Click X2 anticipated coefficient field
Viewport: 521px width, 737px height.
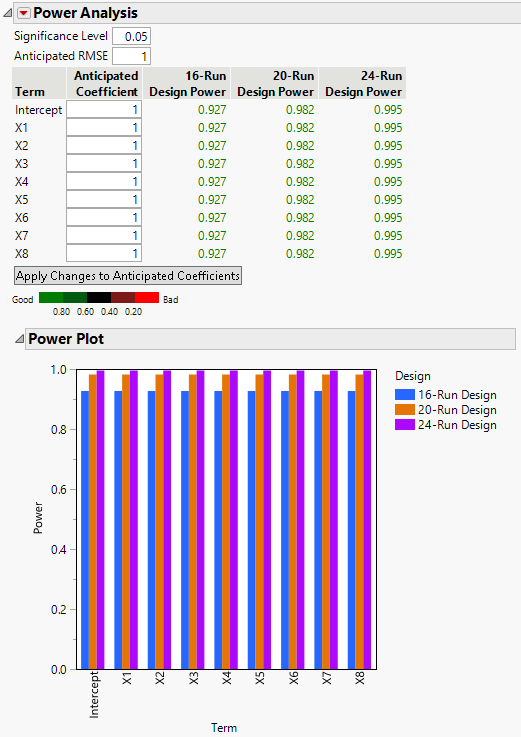pos(104,146)
